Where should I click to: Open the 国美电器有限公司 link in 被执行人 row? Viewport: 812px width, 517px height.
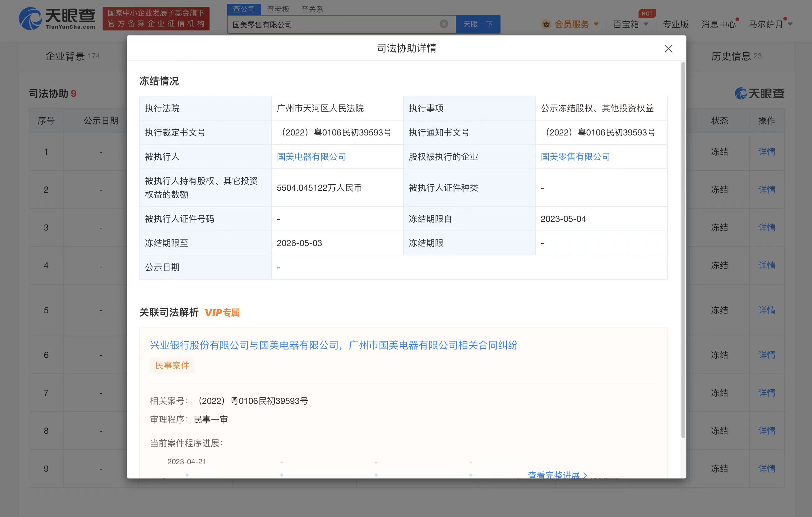(x=311, y=157)
